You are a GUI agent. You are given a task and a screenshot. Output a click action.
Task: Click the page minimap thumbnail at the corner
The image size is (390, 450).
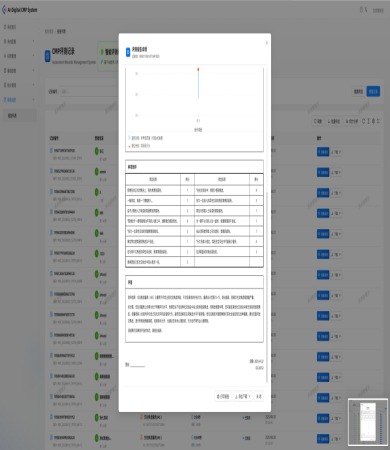[368, 422]
